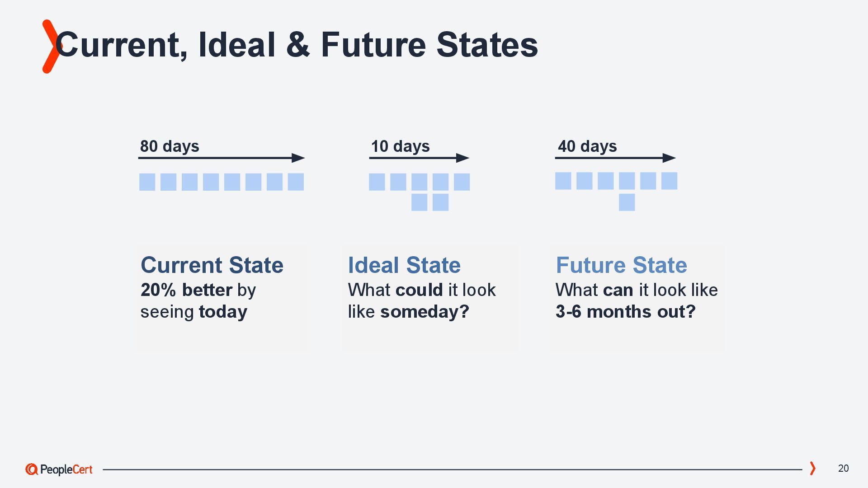Click the PeopleCert logo in the footer

[59, 469]
